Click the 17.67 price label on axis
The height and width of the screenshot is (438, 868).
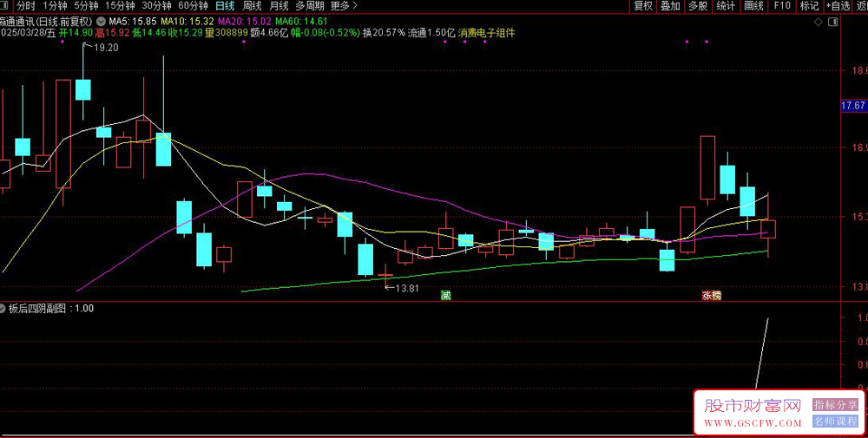click(853, 106)
